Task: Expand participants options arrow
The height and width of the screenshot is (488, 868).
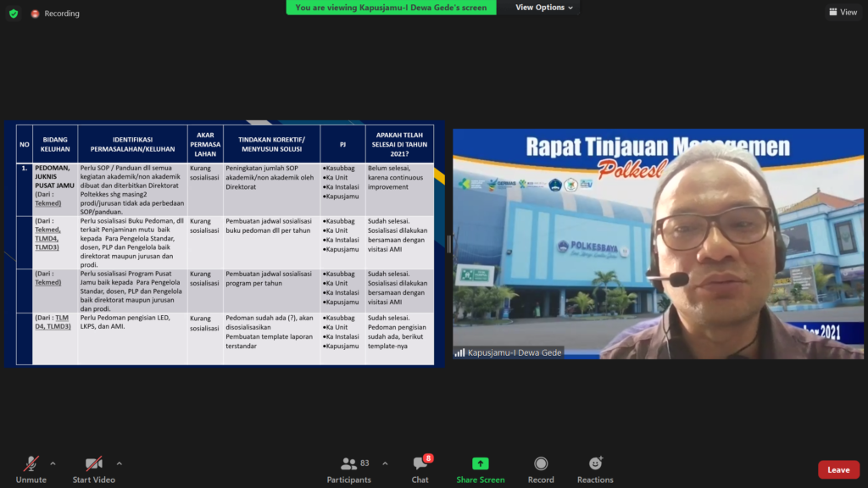Action: pos(385,463)
